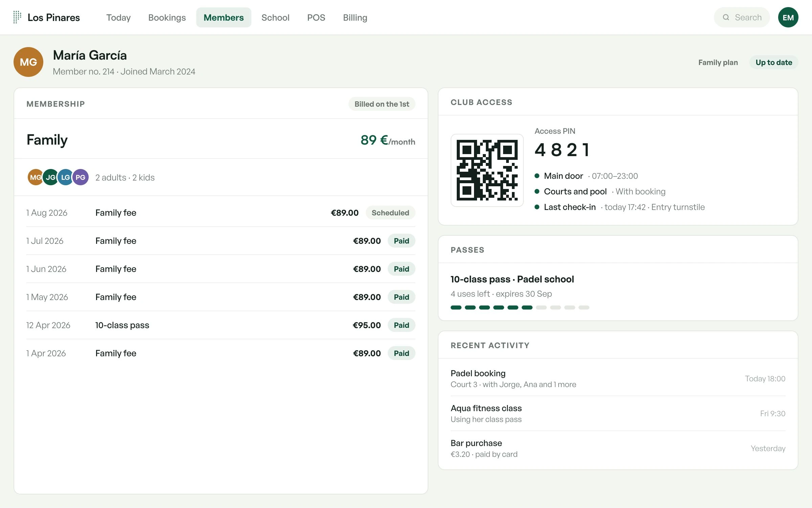Screen dimensions: 812x508
Task: Click the Main door access line
Action: 586,176
